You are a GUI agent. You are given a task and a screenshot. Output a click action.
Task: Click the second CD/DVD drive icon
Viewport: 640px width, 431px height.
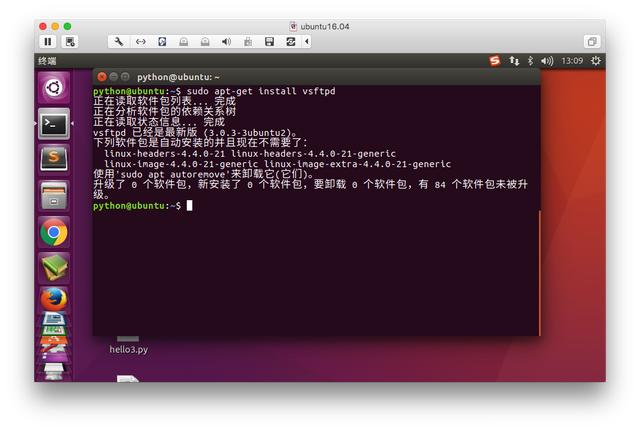pos(205,42)
